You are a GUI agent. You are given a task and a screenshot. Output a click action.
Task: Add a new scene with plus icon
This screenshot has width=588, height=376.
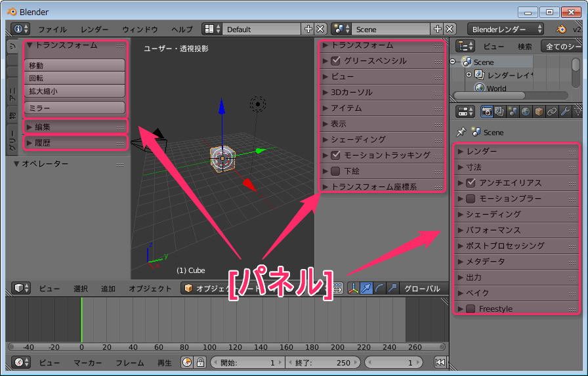tap(437, 29)
